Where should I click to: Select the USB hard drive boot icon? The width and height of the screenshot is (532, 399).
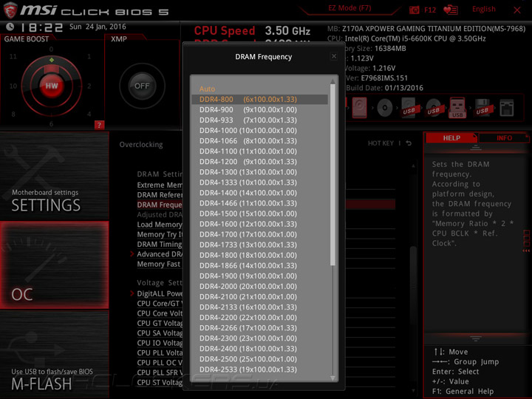point(409,108)
